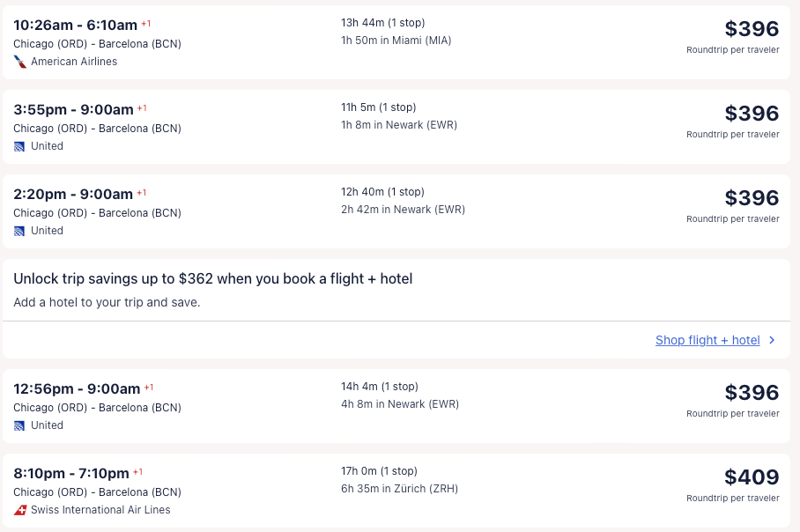The height and width of the screenshot is (532, 800).
Task: Click the Swiss International Air Lines logo
Action: tap(19, 510)
